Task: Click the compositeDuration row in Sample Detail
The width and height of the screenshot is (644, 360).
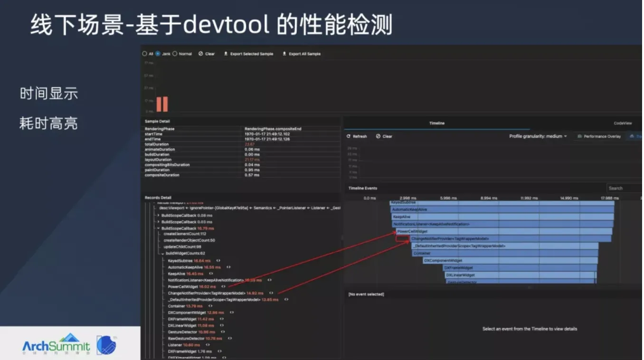Action: click(242, 175)
